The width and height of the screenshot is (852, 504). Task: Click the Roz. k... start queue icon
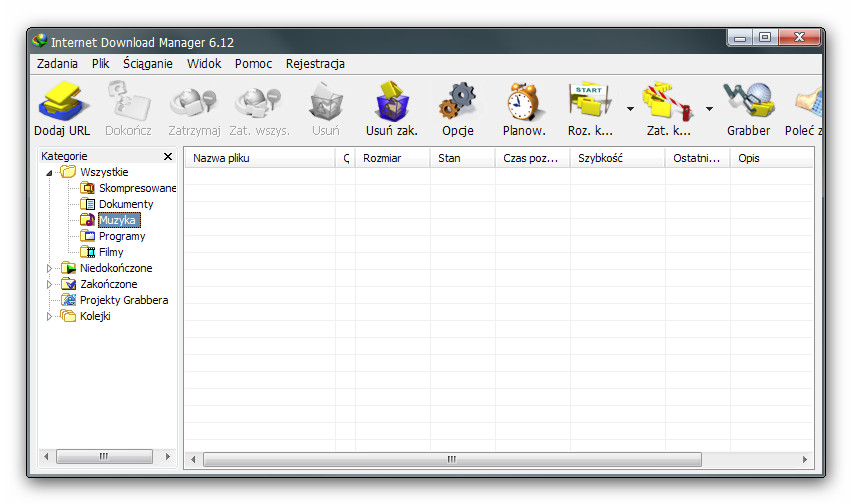590,102
